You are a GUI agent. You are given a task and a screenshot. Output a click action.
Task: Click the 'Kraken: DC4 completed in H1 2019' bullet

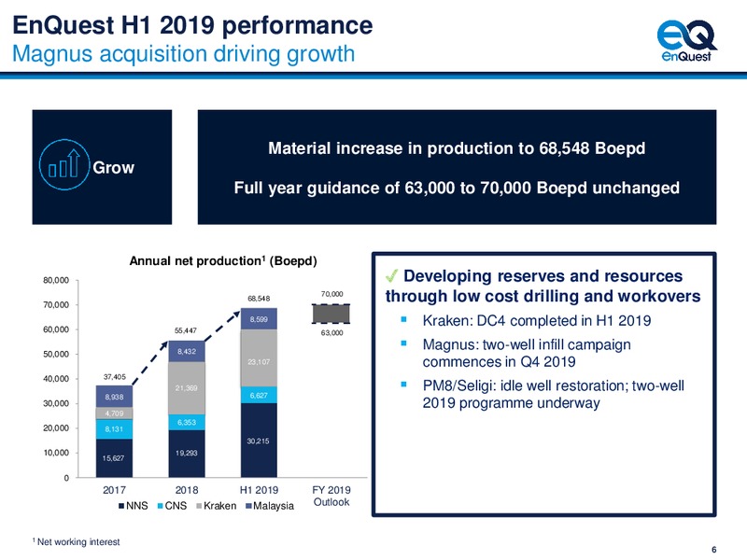click(536, 320)
